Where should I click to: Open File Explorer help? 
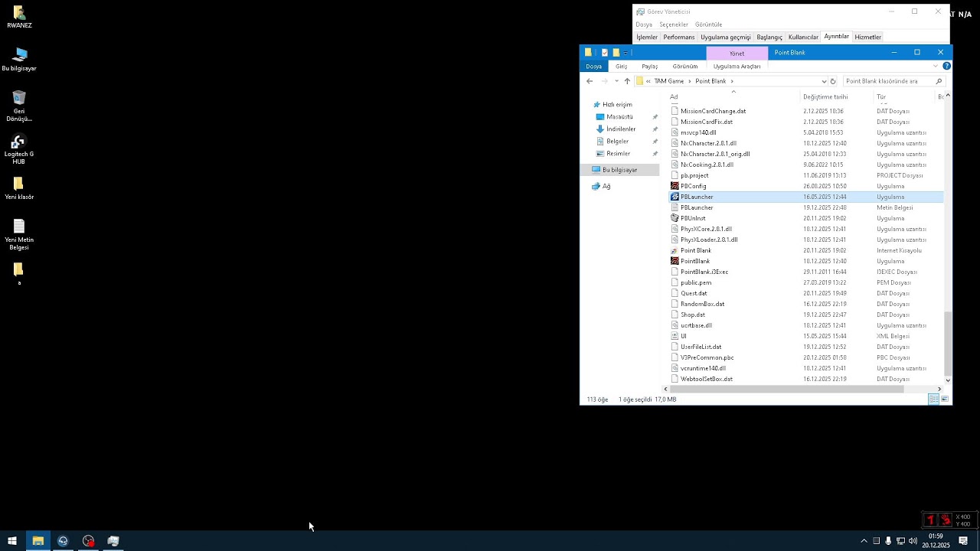click(x=946, y=67)
